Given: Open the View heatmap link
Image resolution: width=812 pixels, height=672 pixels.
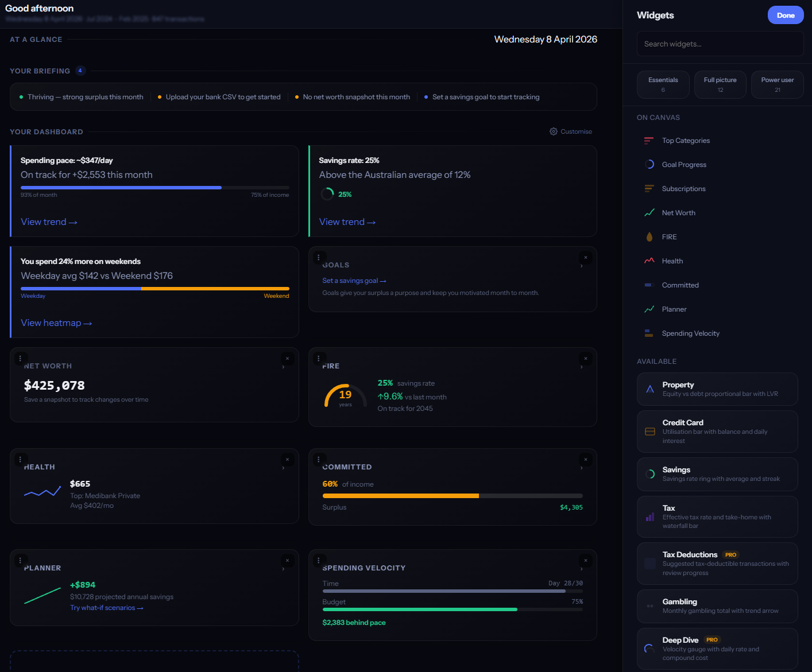Looking at the screenshot, I should (x=56, y=323).
